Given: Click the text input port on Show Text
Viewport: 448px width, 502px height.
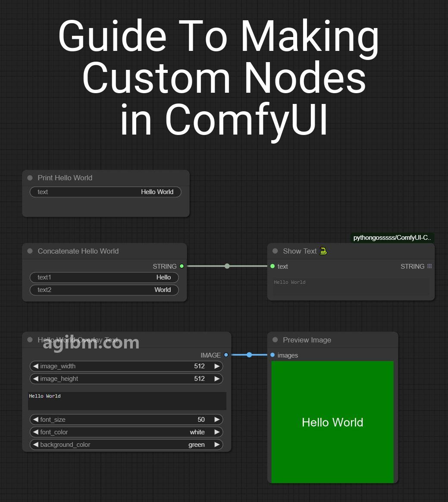Looking at the screenshot, I should [x=273, y=266].
